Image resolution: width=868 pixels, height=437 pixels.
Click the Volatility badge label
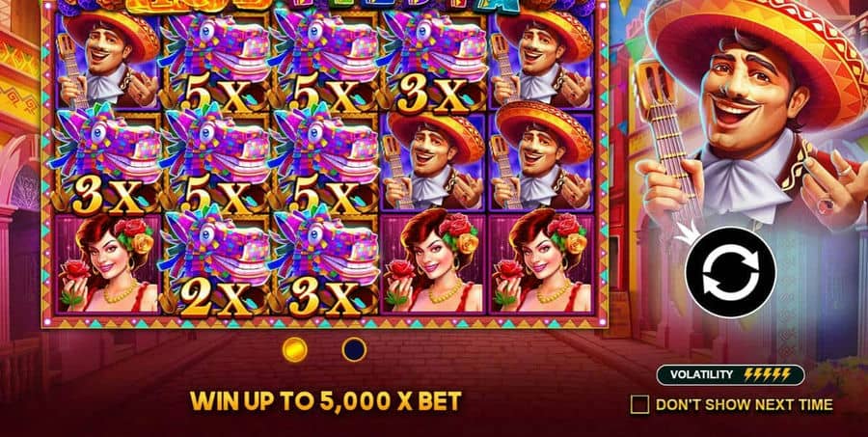point(701,375)
